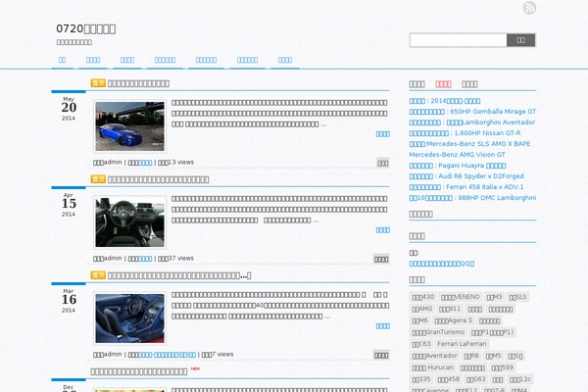Open the BMW steering wheel thumbnail
Screen dimensions: 588x392
(129, 222)
